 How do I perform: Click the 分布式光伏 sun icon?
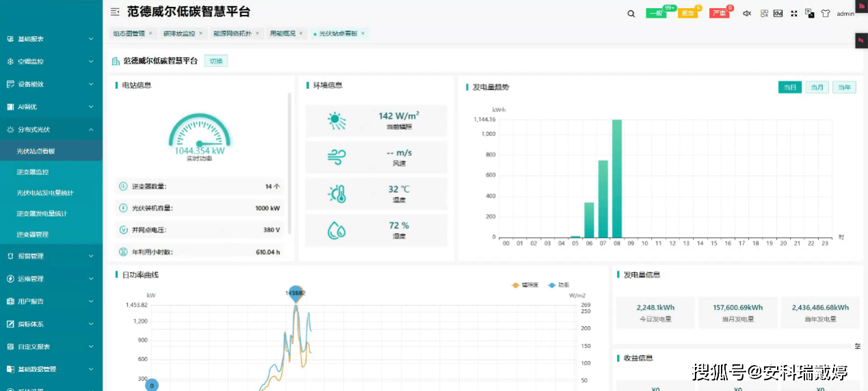coord(10,129)
